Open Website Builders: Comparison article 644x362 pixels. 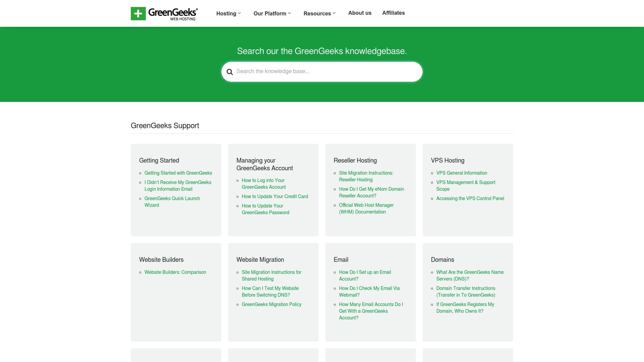tap(175, 272)
